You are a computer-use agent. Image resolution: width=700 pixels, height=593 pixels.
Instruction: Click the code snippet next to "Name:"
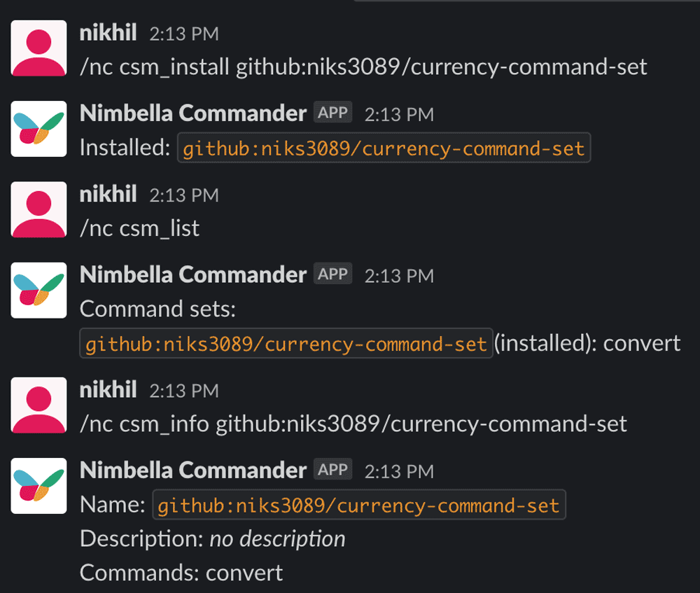click(x=358, y=505)
